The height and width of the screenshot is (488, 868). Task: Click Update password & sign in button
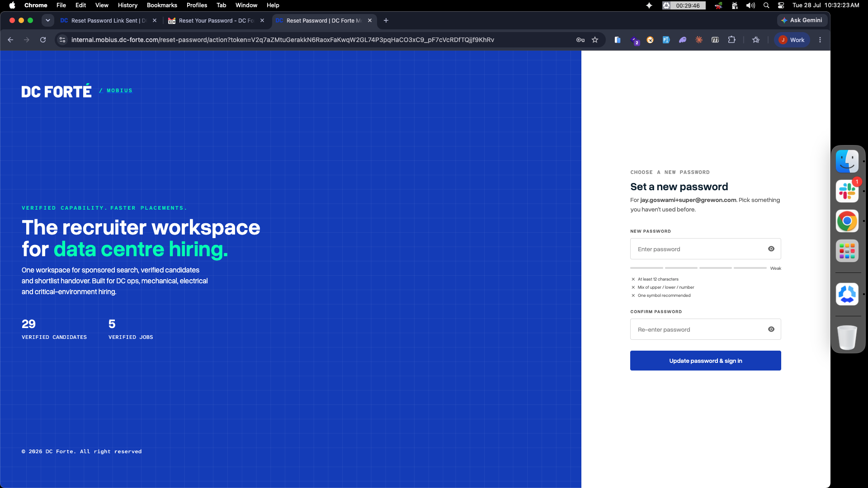point(705,361)
